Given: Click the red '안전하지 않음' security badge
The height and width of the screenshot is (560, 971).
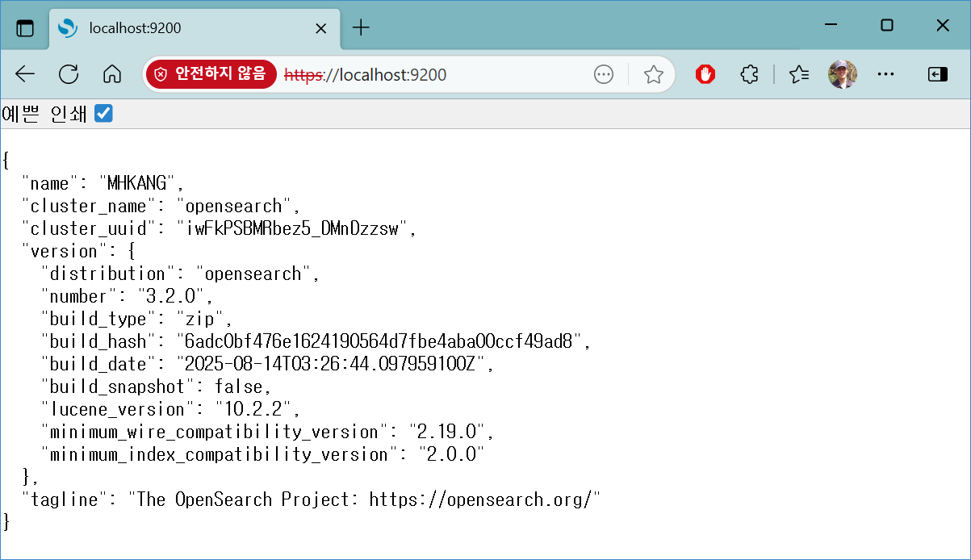Looking at the screenshot, I should (211, 74).
